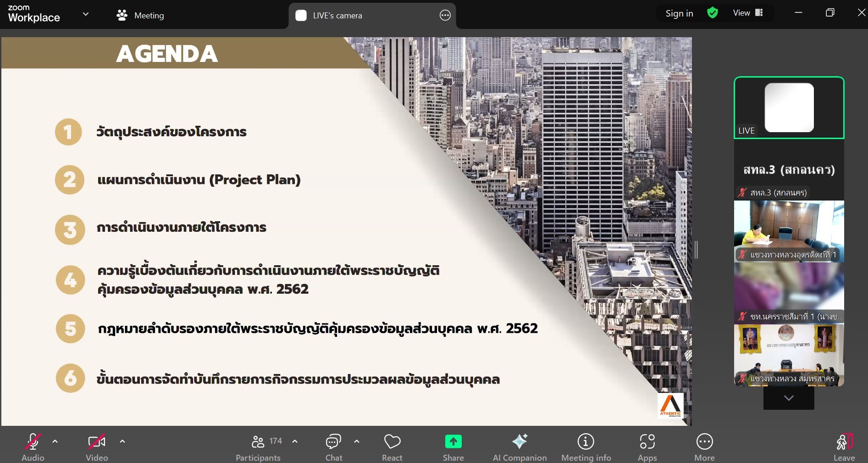The image size is (868, 463).
Task: Open Zoom Workplace dropdown arrow
Action: pyautogui.click(x=86, y=14)
